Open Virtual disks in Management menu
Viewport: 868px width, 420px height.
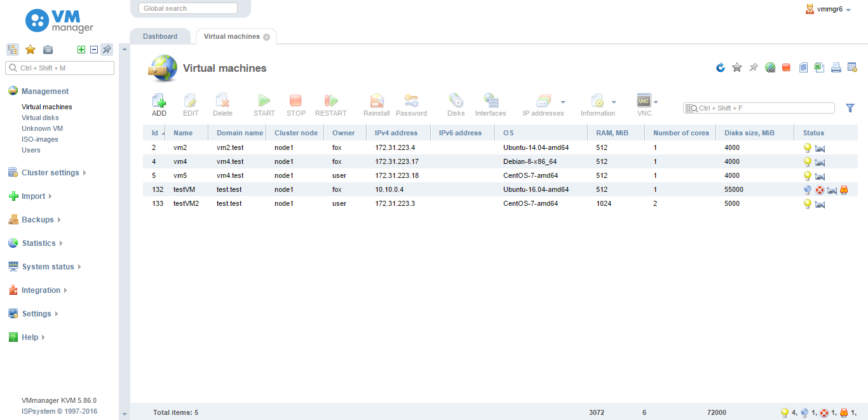pos(40,118)
